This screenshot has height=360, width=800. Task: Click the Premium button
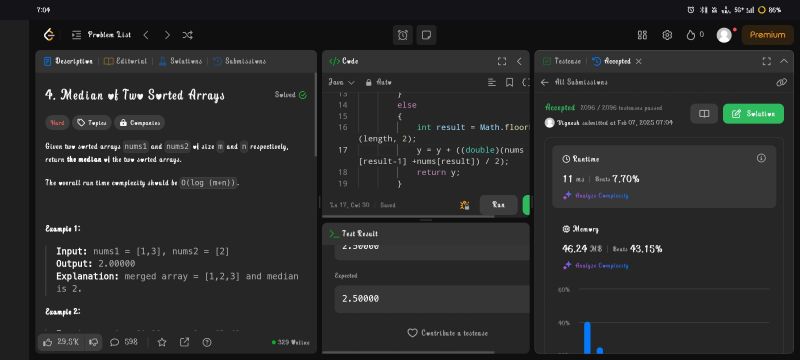click(767, 35)
